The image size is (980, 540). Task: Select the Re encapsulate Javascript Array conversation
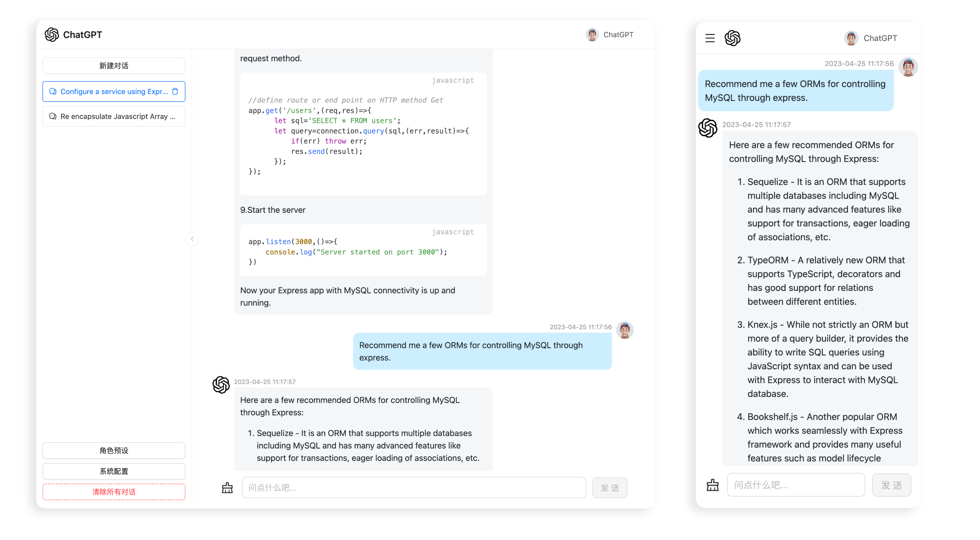[x=114, y=116]
